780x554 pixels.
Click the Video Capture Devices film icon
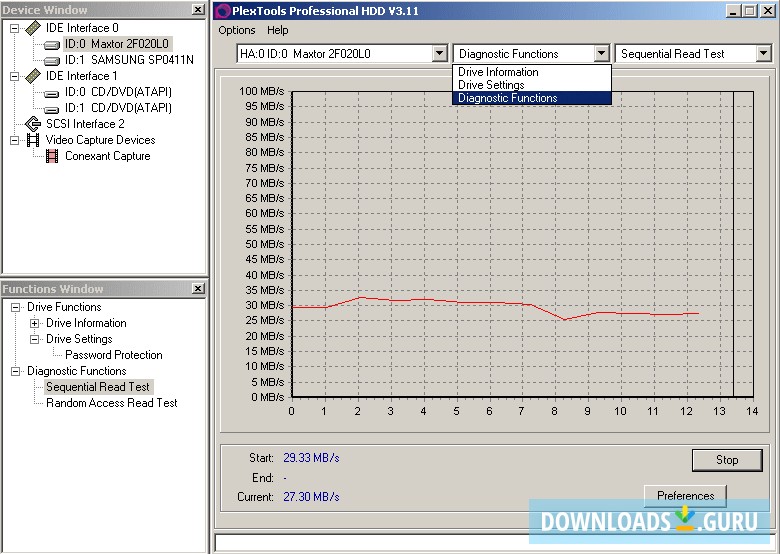tap(33, 140)
